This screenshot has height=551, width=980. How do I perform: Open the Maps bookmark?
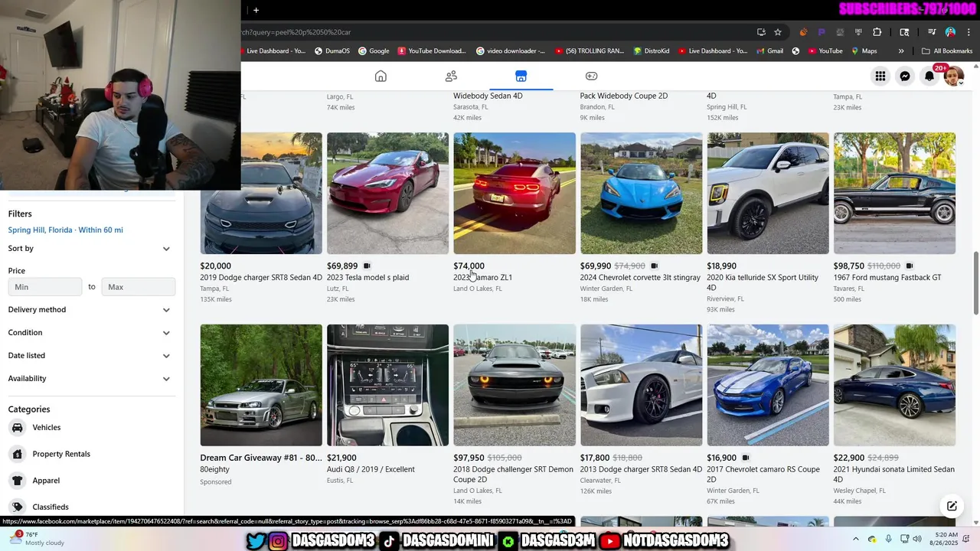pos(863,51)
